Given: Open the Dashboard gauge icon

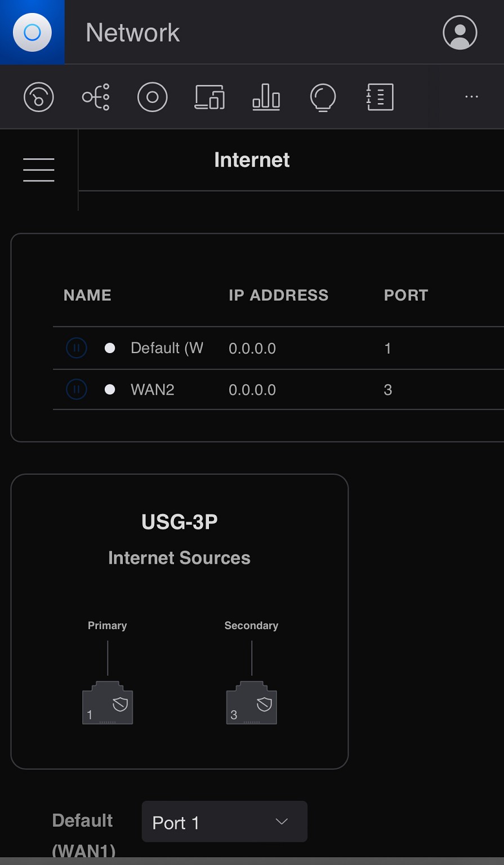Looking at the screenshot, I should (38, 97).
